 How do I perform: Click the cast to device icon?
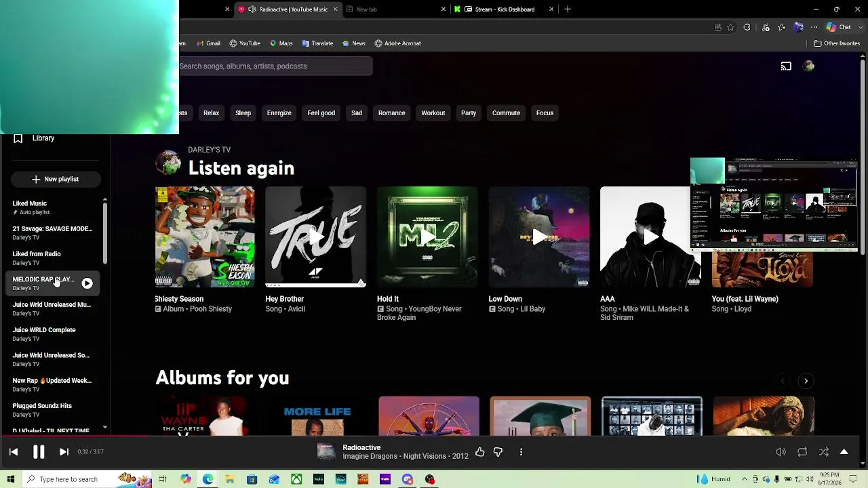click(786, 66)
